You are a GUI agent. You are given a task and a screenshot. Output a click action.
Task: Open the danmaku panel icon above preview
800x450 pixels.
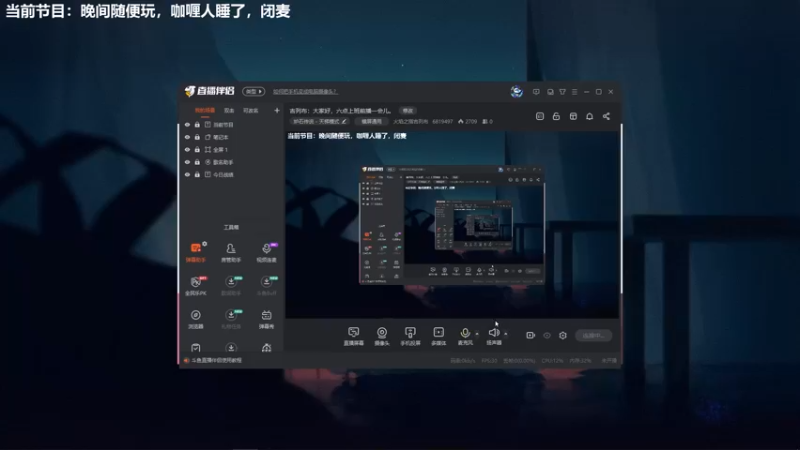(x=540, y=116)
